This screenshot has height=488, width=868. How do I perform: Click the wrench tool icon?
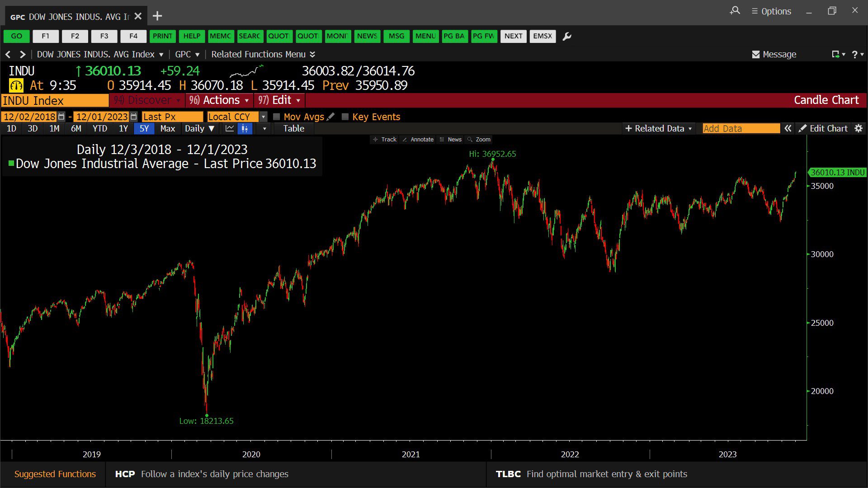[567, 36]
